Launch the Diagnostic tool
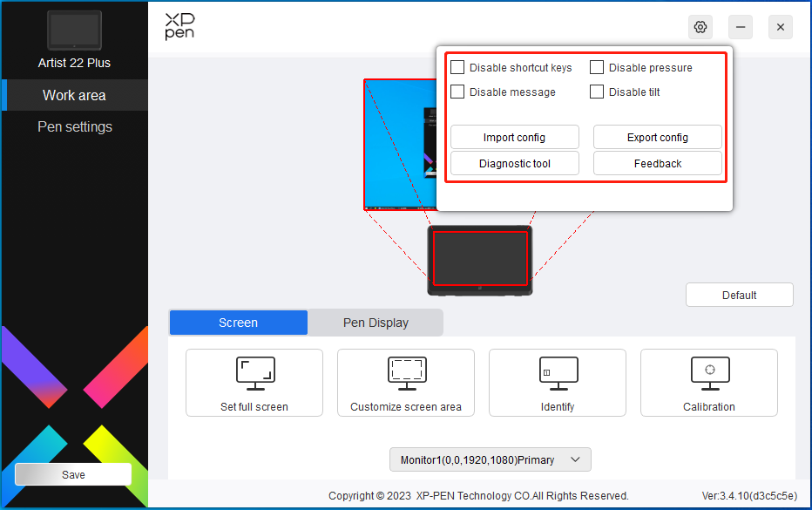The width and height of the screenshot is (812, 510). point(514,164)
